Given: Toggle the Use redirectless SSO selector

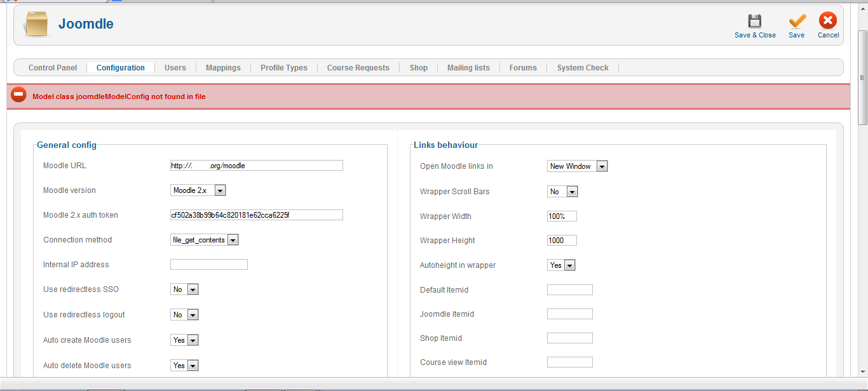Looking at the screenshot, I should click(x=184, y=289).
